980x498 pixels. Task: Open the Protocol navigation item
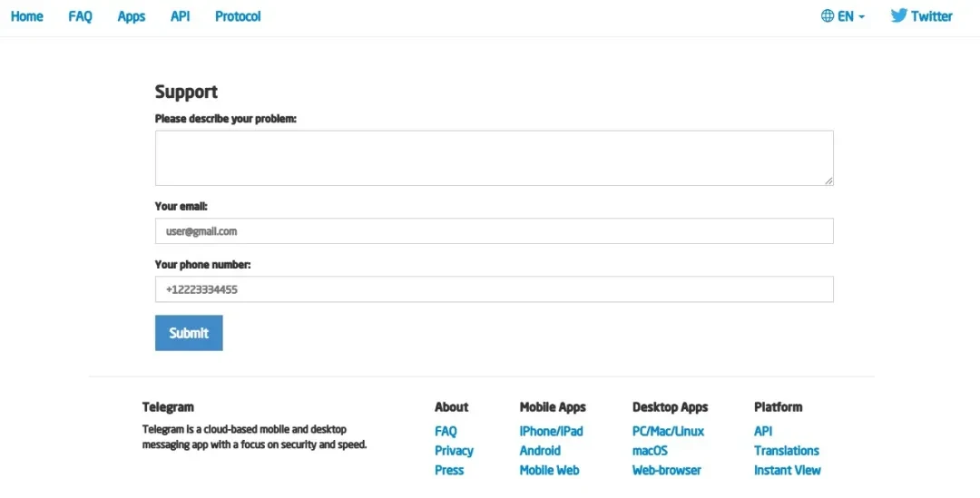coord(238,16)
